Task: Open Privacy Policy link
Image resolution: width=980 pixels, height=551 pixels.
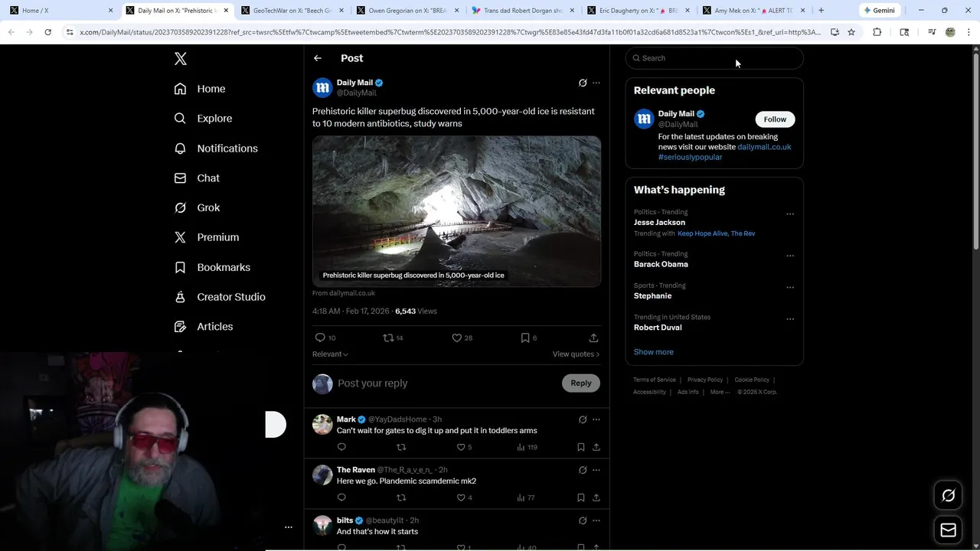Action: tap(705, 380)
